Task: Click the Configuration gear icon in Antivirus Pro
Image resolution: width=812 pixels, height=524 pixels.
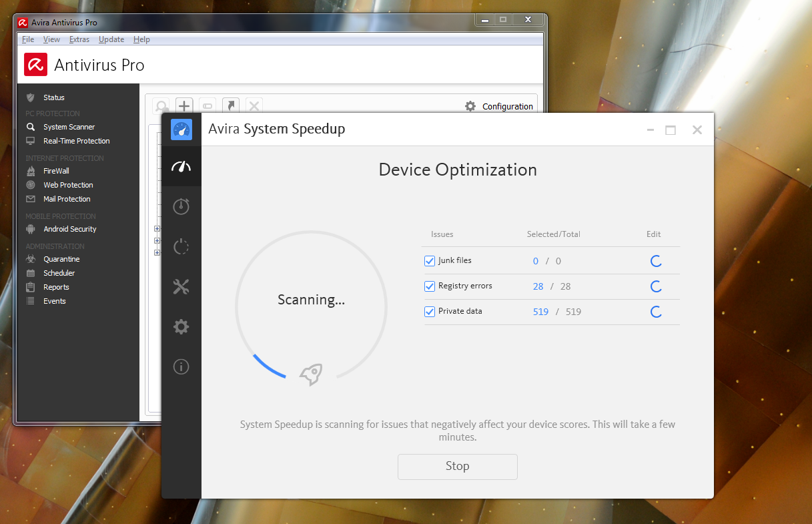Action: 470,106
